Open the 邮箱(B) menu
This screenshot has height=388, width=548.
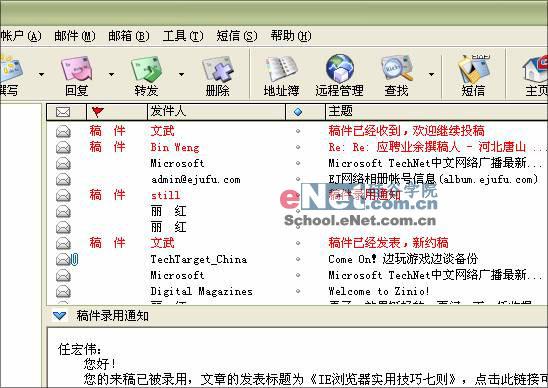(129, 36)
